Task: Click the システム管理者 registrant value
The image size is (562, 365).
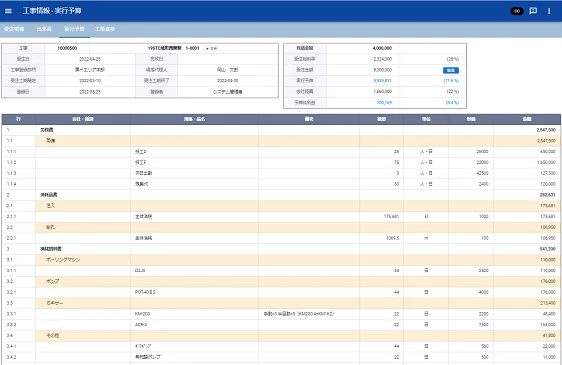Action: [228, 92]
